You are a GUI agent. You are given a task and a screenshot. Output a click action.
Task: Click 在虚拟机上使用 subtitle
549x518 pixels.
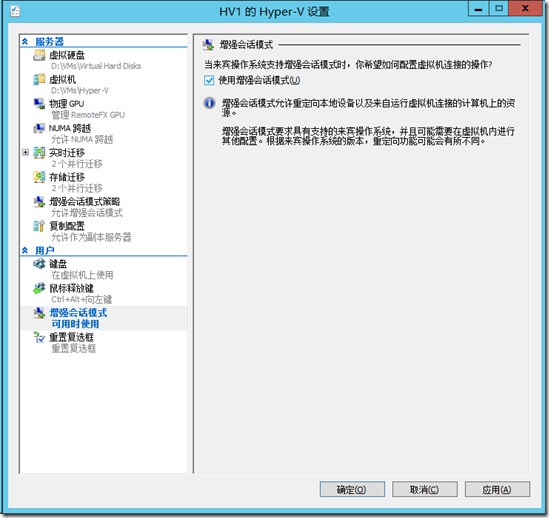(82, 275)
